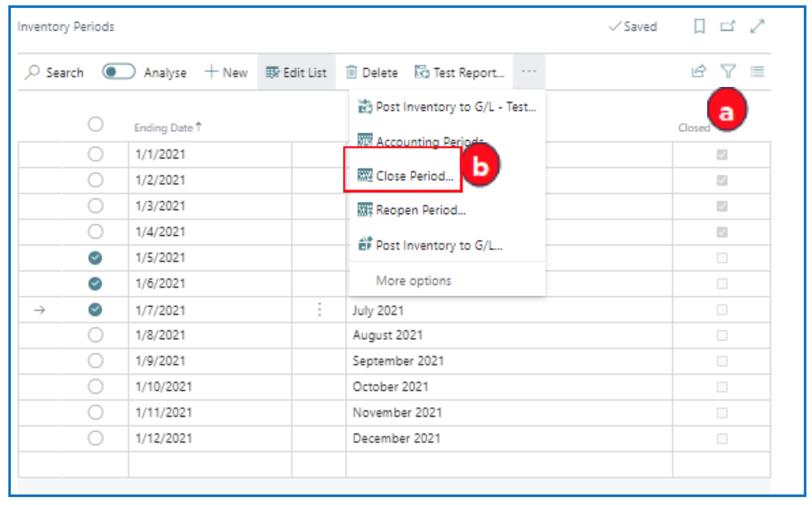Select the 1/8/2021 row selector
812x505 pixels.
click(x=95, y=335)
